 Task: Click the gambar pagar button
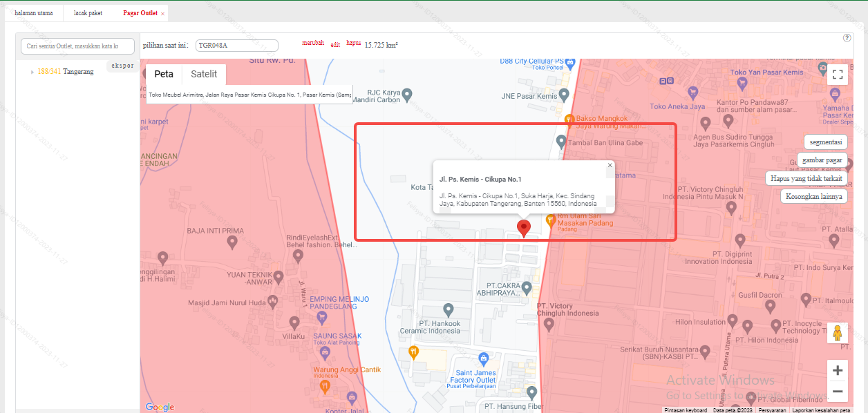[x=822, y=160]
